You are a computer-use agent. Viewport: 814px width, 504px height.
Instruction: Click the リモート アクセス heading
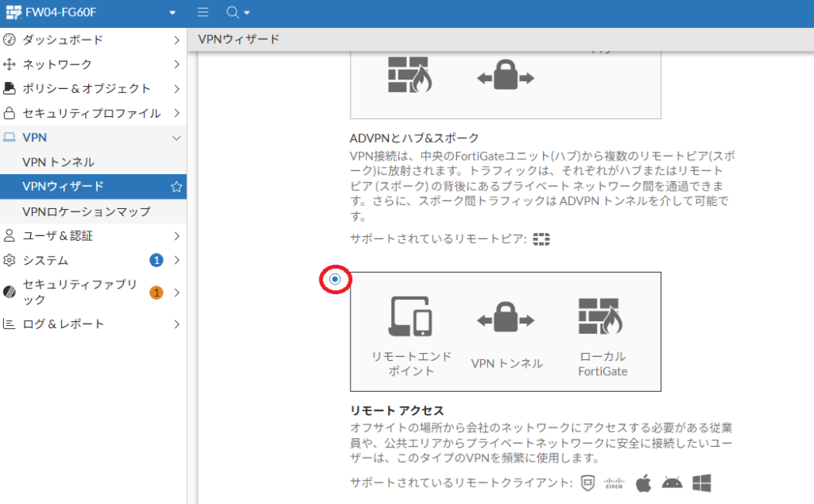(397, 410)
